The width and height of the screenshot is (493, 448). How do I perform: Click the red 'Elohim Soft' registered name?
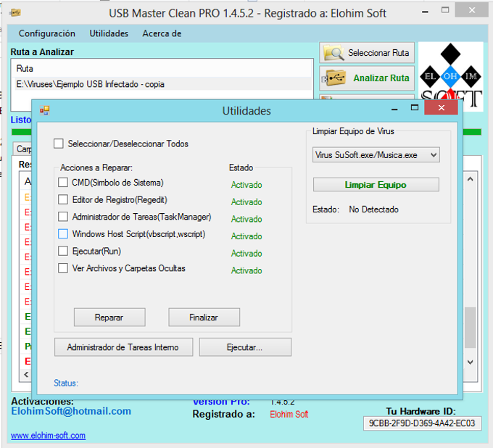[x=289, y=414]
